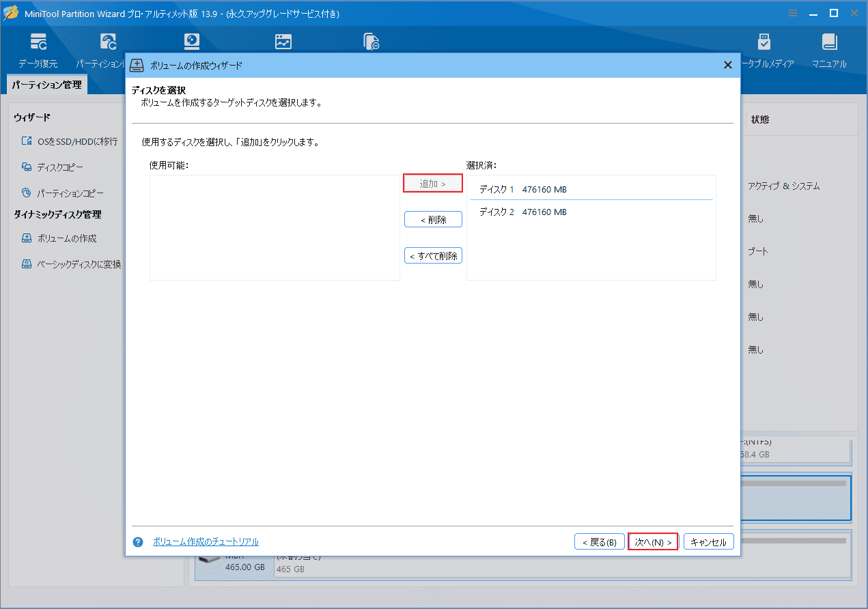Click the キャンセル button
This screenshot has height=609, width=868.
coord(709,542)
